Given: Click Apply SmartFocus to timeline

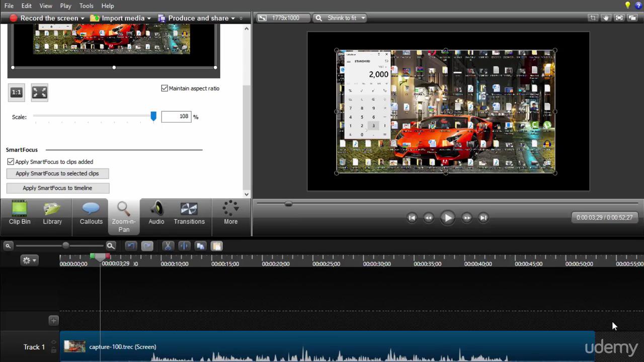Looking at the screenshot, I should 57,188.
